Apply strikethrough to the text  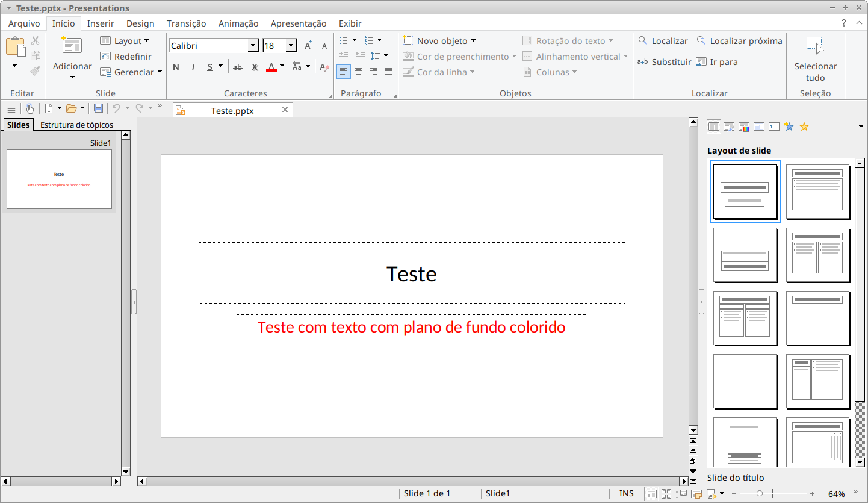(x=238, y=67)
